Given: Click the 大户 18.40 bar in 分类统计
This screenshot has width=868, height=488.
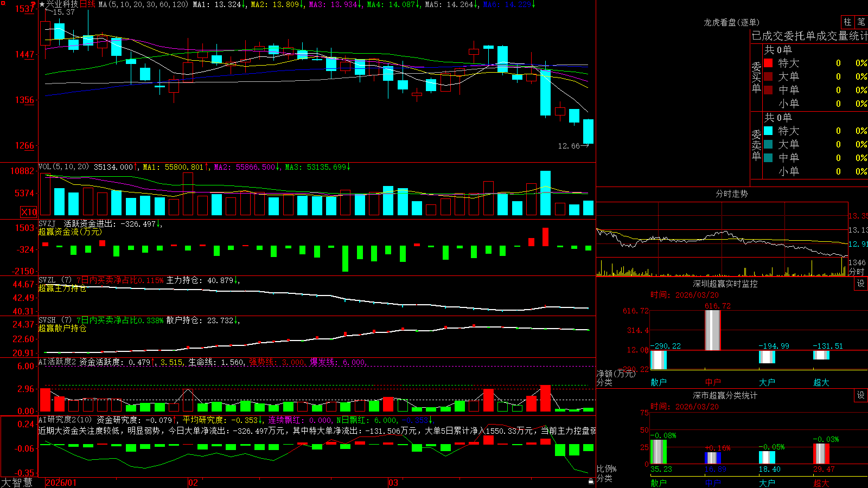Looking at the screenshot, I should pyautogui.click(x=767, y=458).
